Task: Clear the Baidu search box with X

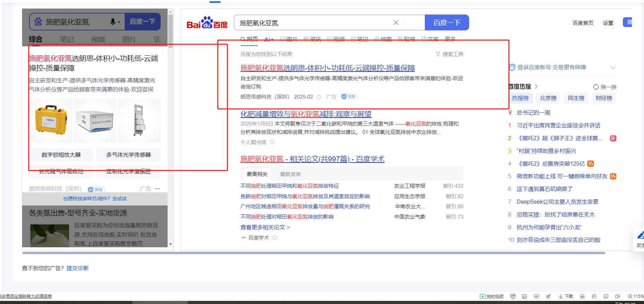Action: [x=396, y=22]
